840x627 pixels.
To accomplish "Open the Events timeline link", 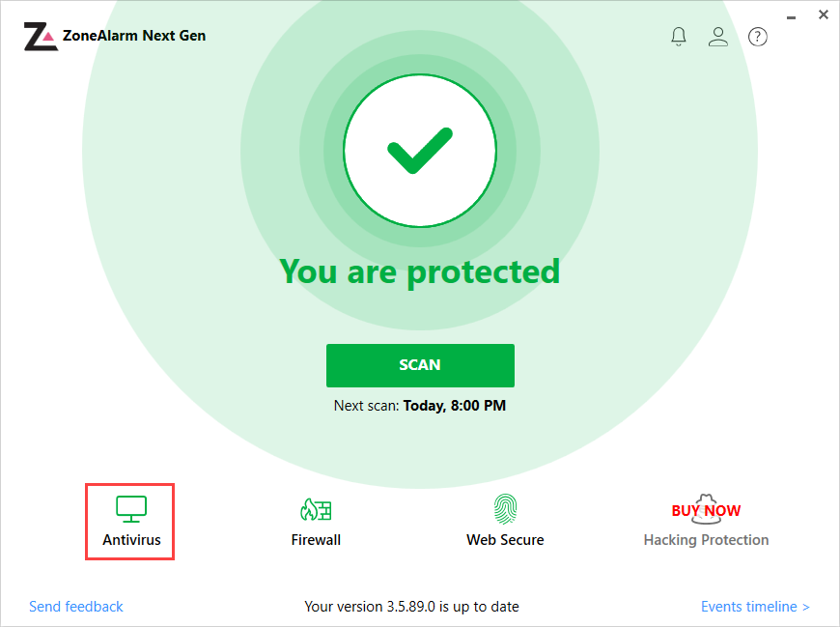I will click(755, 607).
